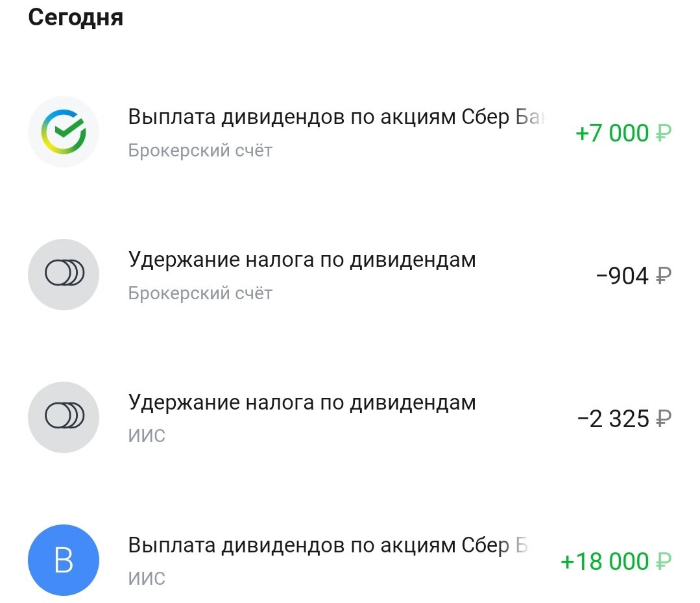Screen dimensions: 700x603
Task: Tap the coins icon beside the −904 ₽ tax
Action: coord(64,275)
